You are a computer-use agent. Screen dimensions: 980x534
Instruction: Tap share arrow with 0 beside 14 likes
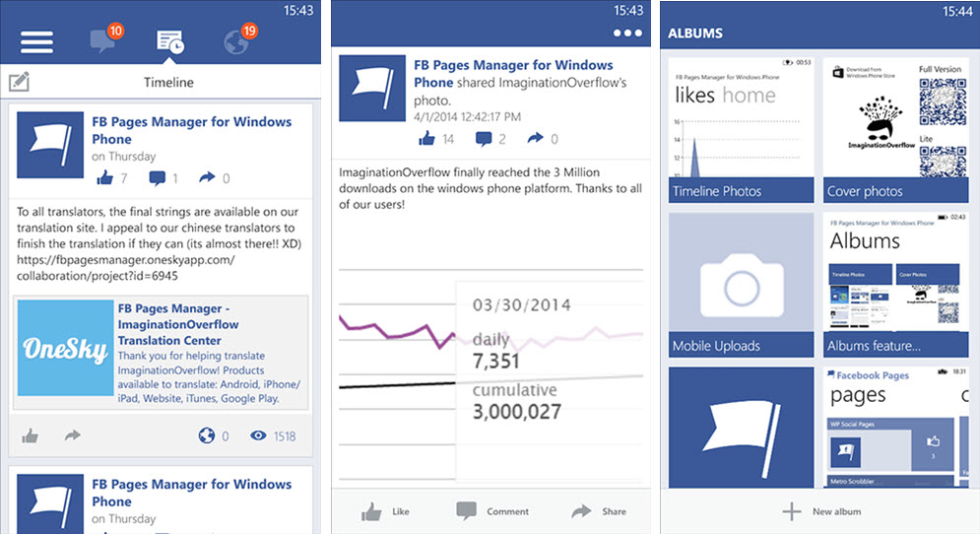pyautogui.click(x=536, y=138)
